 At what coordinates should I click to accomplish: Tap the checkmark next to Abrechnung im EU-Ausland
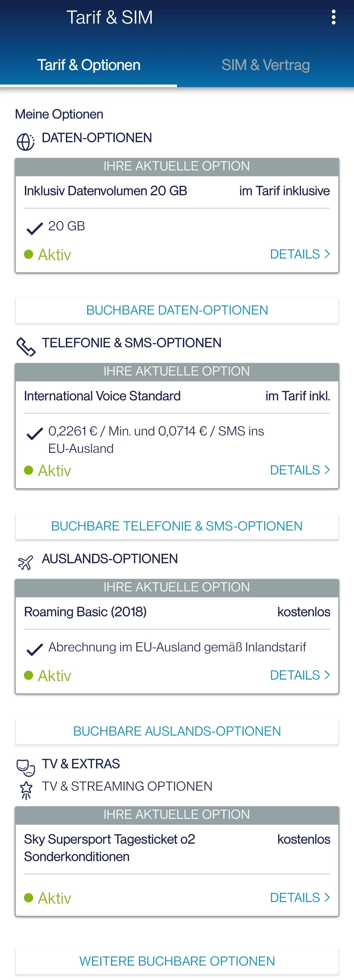(x=35, y=649)
